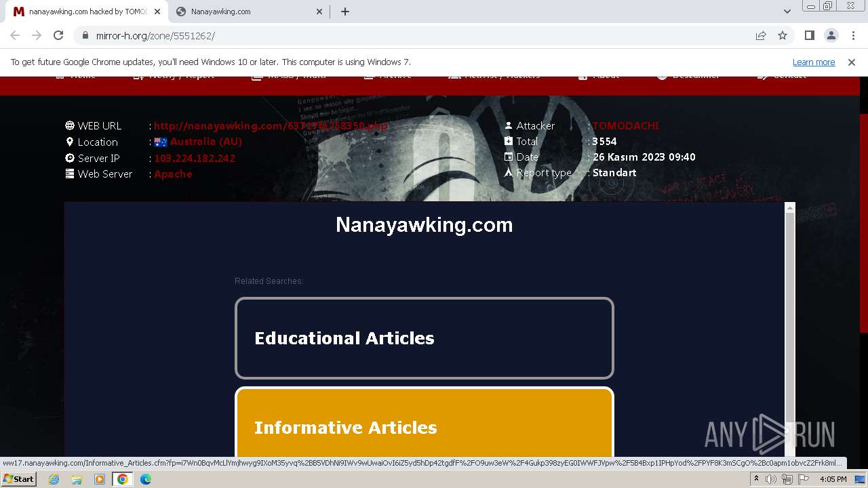The width and height of the screenshot is (868, 488).
Task: Open the Informative Articles search box
Action: pos(425,423)
